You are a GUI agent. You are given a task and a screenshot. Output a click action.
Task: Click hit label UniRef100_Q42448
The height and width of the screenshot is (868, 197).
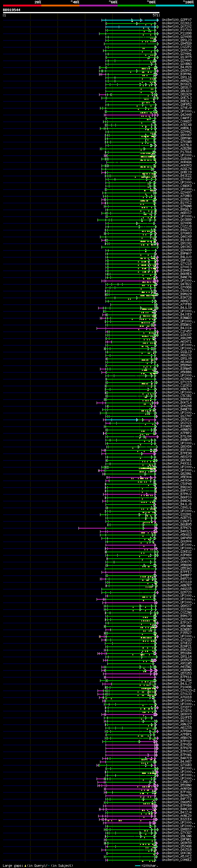pos(176,115)
